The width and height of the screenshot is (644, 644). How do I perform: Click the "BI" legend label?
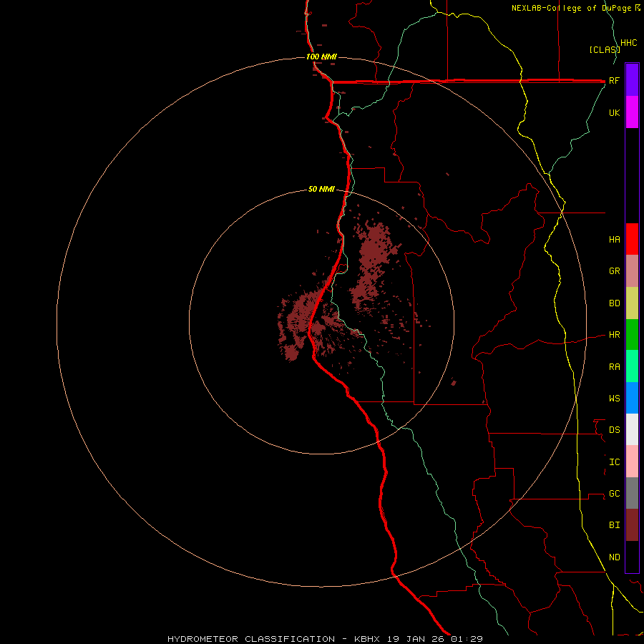615,525
